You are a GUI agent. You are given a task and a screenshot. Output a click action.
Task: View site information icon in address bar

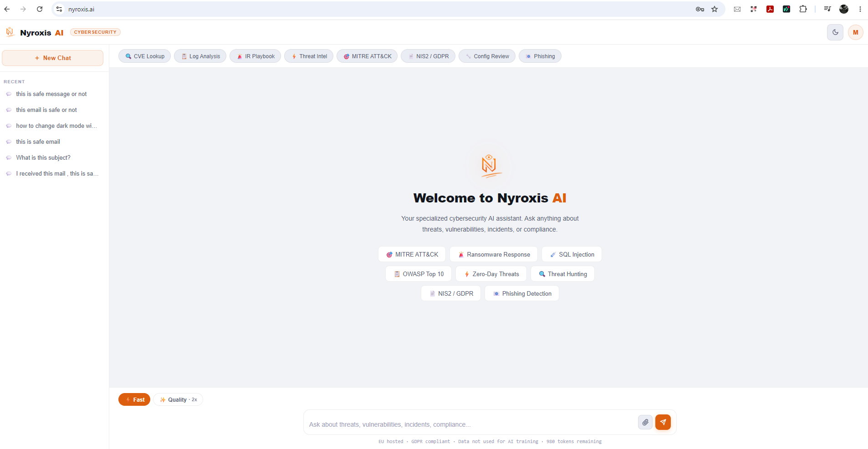[59, 9]
